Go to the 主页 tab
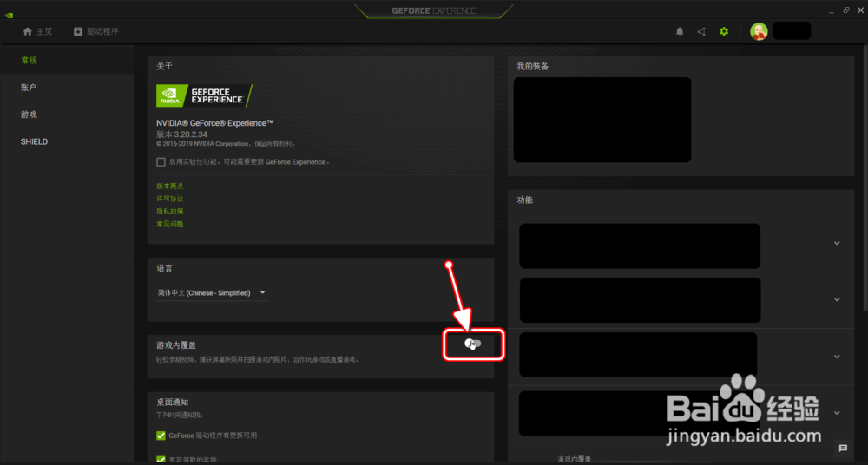Screen dimensions: 868x465 tap(37, 31)
